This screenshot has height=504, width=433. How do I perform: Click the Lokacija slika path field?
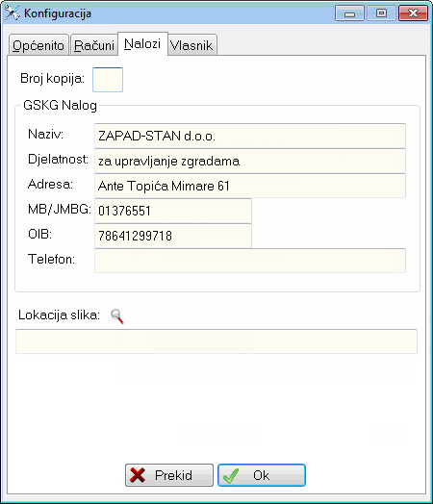(x=216, y=341)
